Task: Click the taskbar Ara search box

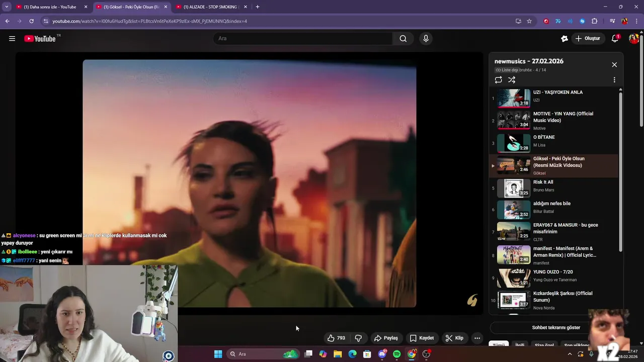Action: click(x=262, y=354)
